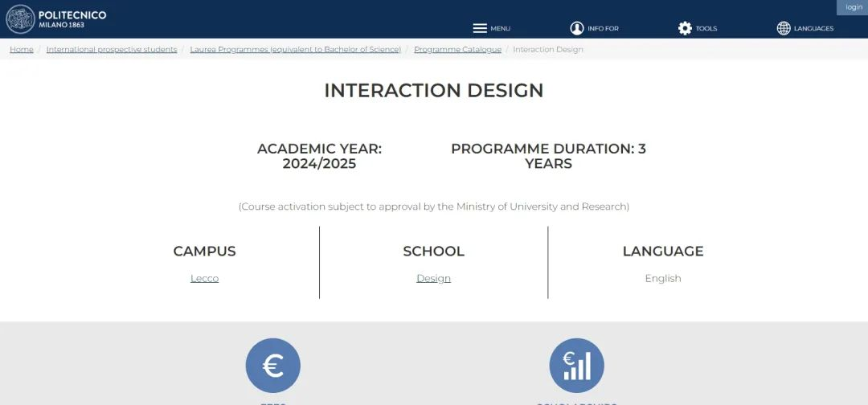
Task: Select the Fees euro circle icon
Action: click(x=272, y=366)
